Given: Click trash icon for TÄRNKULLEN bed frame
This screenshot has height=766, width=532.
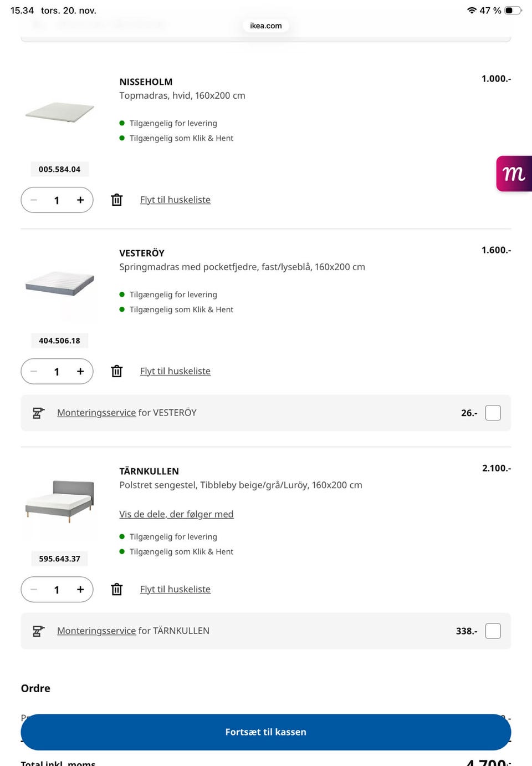Looking at the screenshot, I should point(116,589).
